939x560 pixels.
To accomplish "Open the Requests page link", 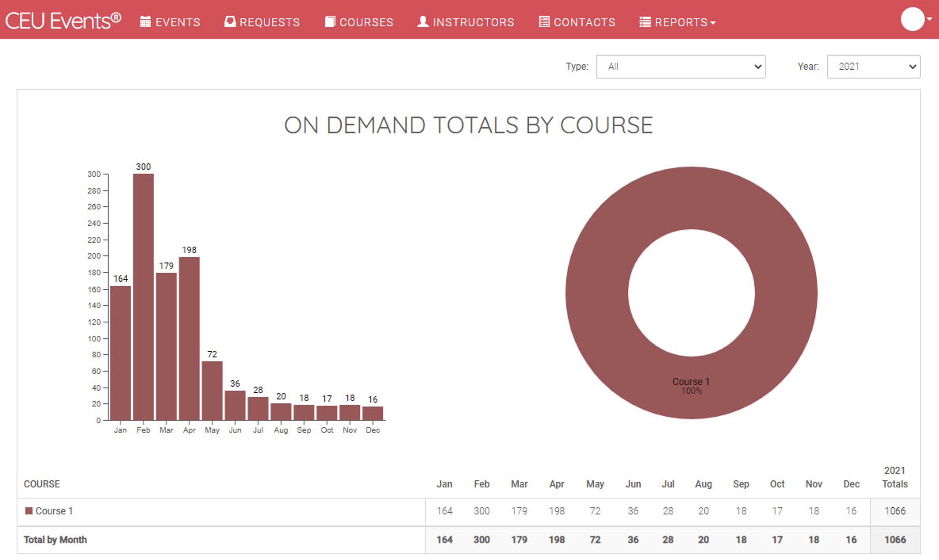I will pos(270,22).
